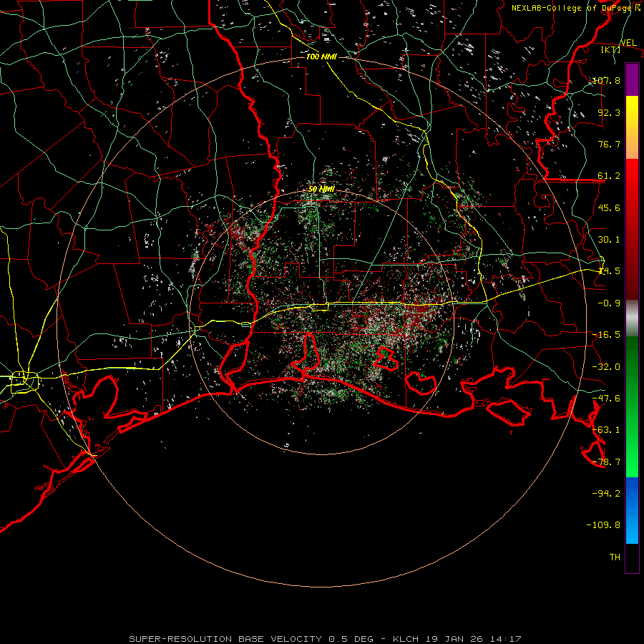This screenshot has width=644, height=644.
Task: Click the green segment of the velocity color bar
Action: 632,406
